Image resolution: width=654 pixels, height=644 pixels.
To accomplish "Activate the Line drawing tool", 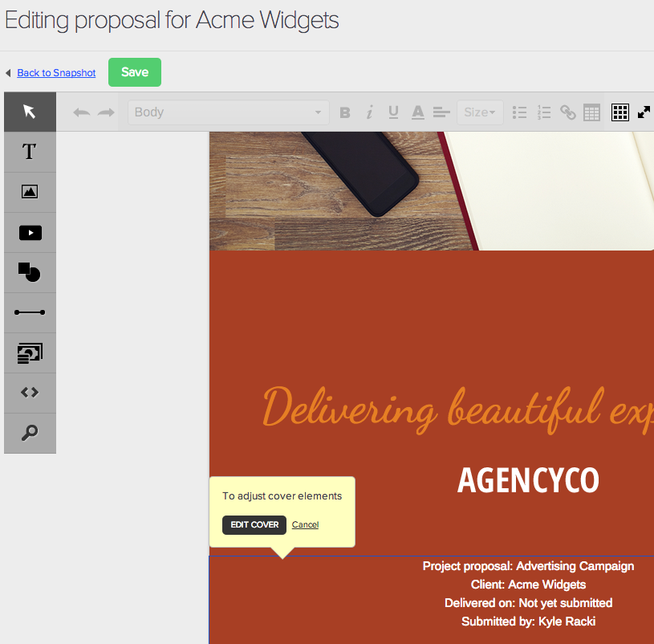I will tap(30, 312).
